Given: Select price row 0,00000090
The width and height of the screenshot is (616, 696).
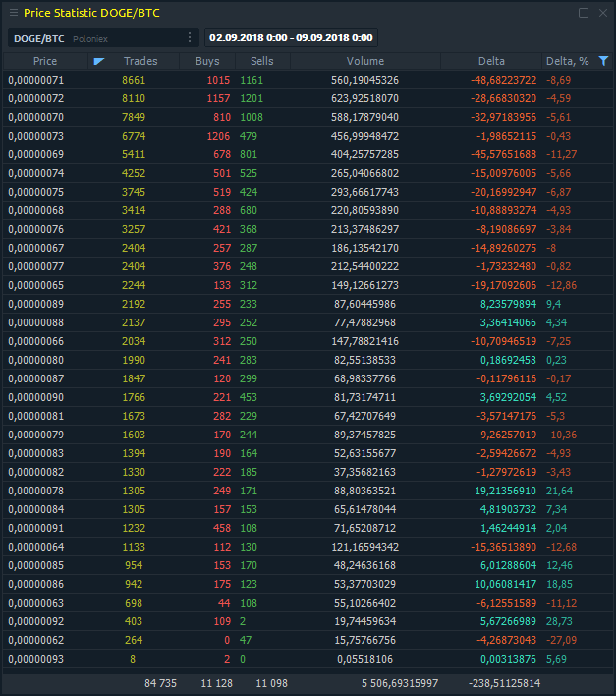Looking at the screenshot, I should [x=308, y=397].
